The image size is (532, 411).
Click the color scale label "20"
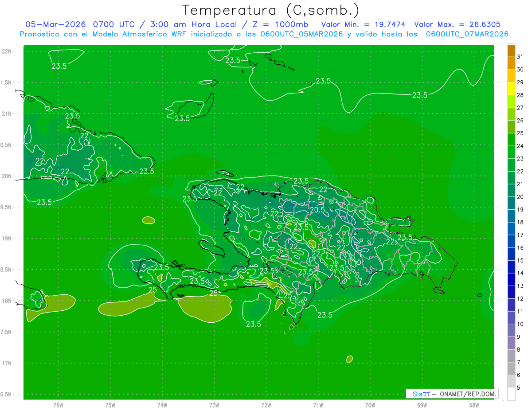(520, 197)
